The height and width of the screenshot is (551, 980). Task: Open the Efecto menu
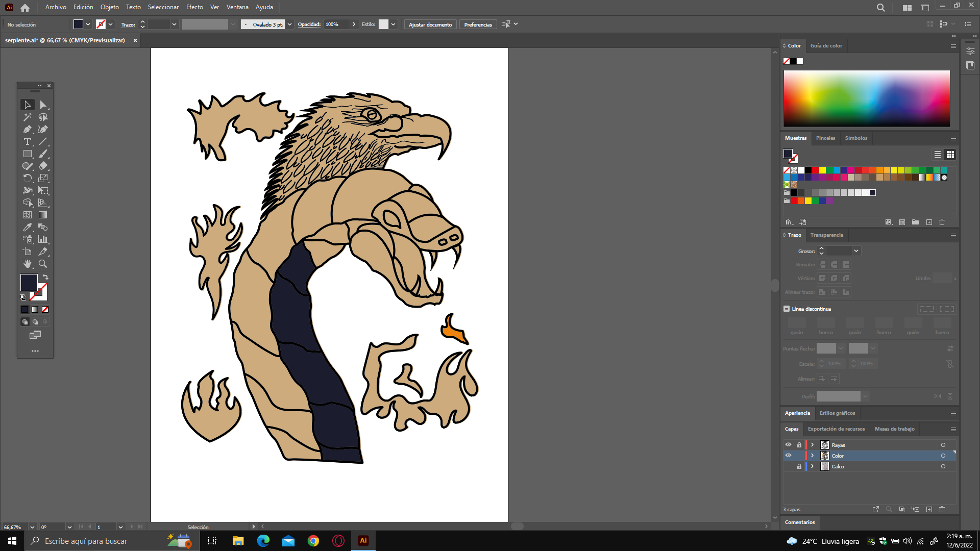tap(194, 7)
